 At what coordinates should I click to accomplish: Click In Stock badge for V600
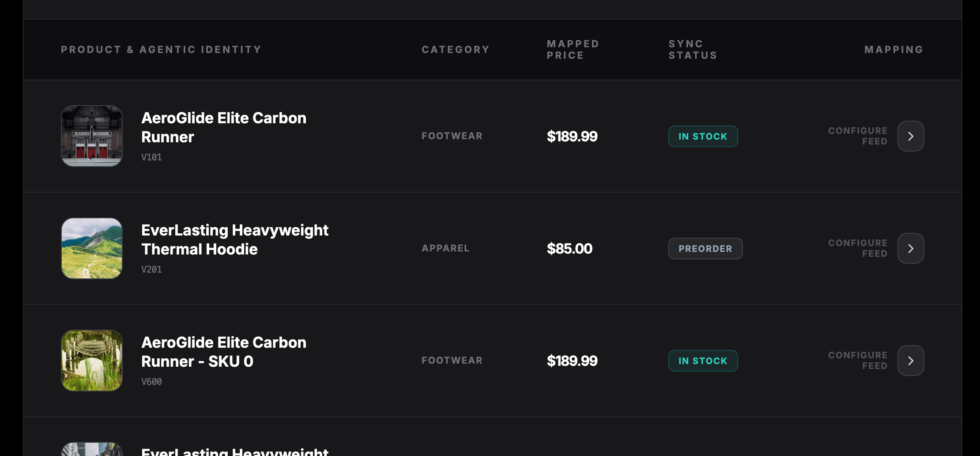[x=703, y=361]
